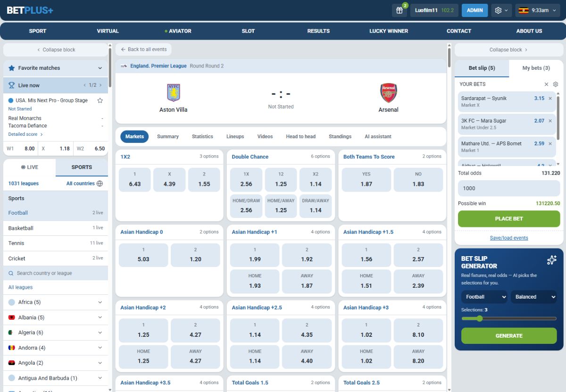Select odds 6.43 for home win
Screen dimensions: 566x392
pos(135,180)
